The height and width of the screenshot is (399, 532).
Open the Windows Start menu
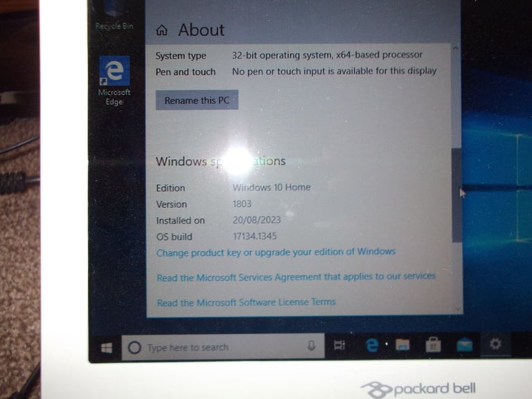click(107, 348)
